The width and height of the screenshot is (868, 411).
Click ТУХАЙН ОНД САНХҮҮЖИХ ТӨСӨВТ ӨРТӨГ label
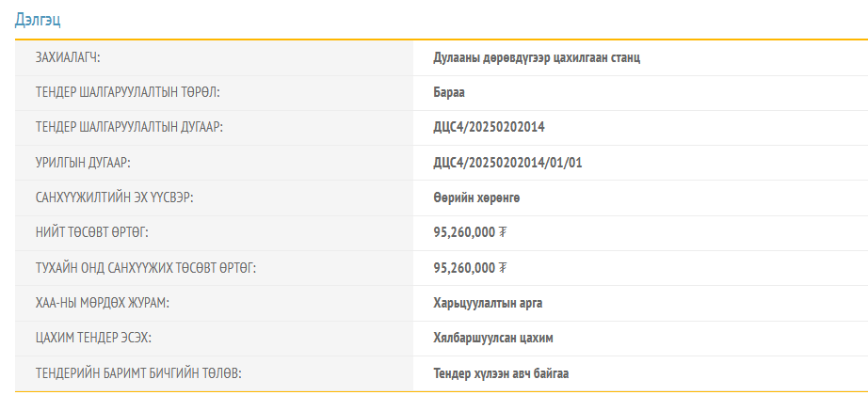(x=146, y=268)
